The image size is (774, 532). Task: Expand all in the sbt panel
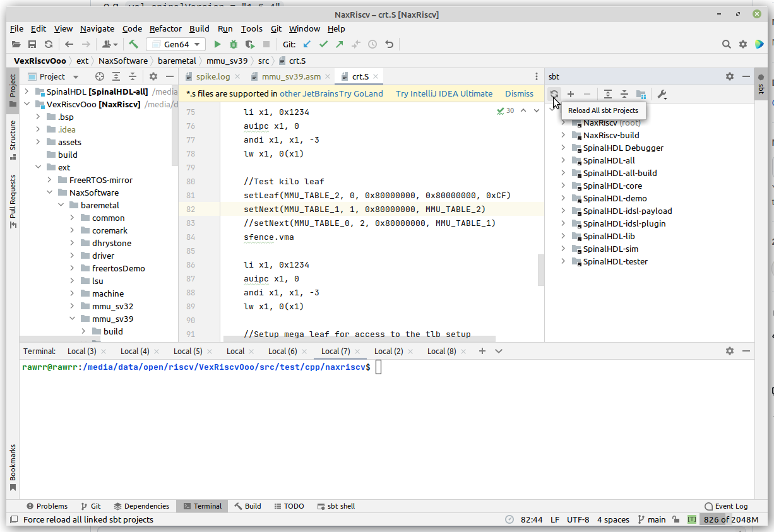pyautogui.click(x=607, y=94)
